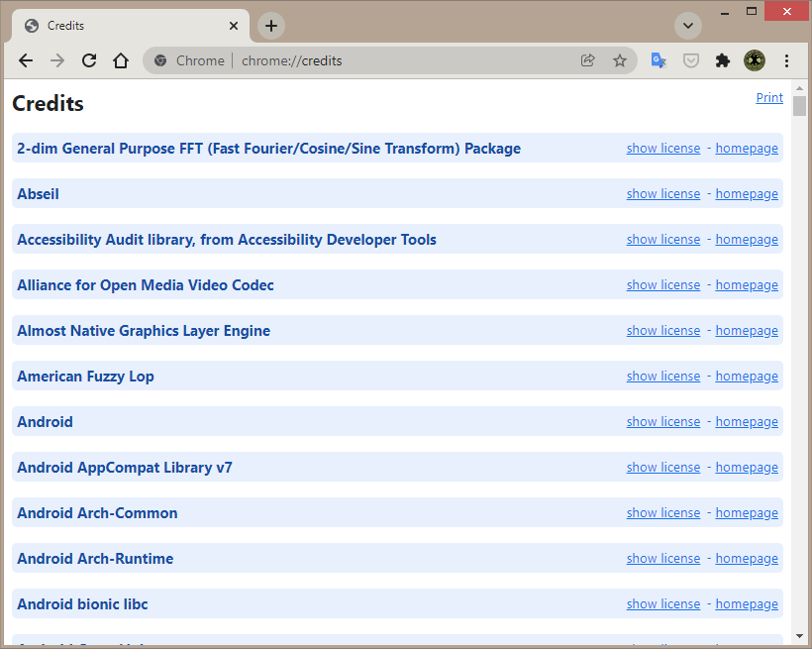The height and width of the screenshot is (649, 812).
Task: Show license for Alliance for Open Media
Action: click(x=663, y=285)
